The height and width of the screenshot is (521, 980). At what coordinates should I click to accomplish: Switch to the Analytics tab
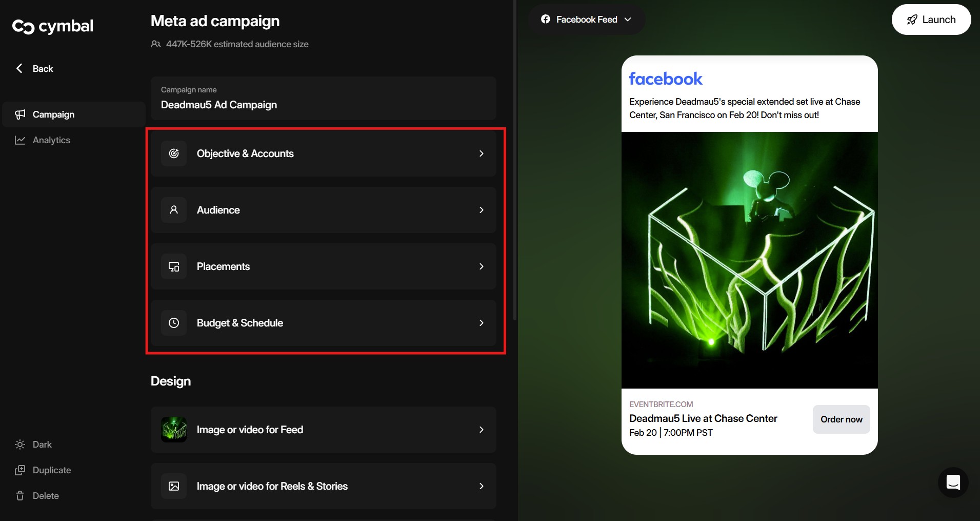51,140
